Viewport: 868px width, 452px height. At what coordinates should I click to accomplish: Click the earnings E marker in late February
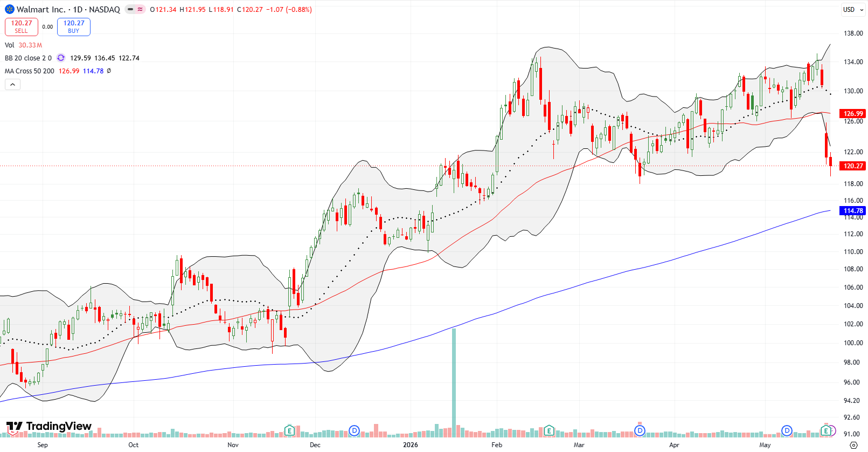point(548,430)
